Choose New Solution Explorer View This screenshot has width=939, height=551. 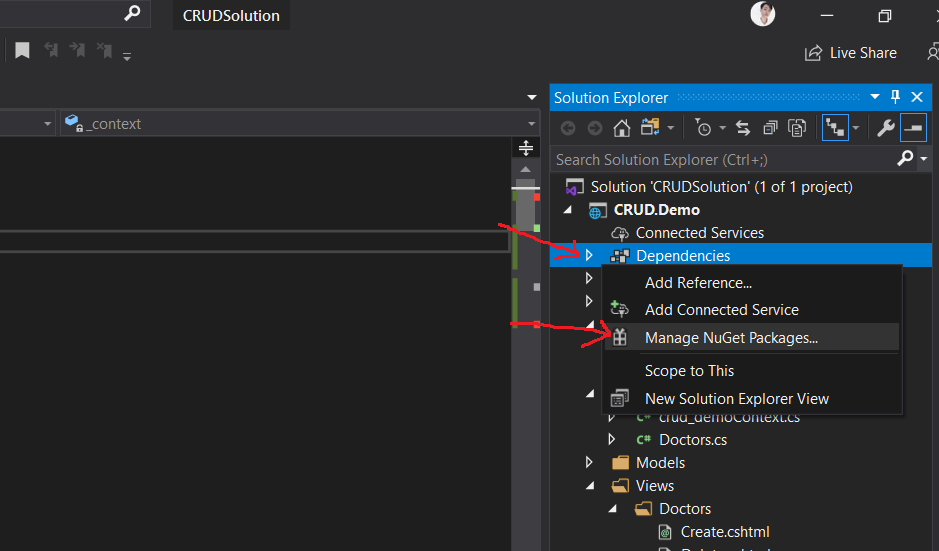pos(751,398)
